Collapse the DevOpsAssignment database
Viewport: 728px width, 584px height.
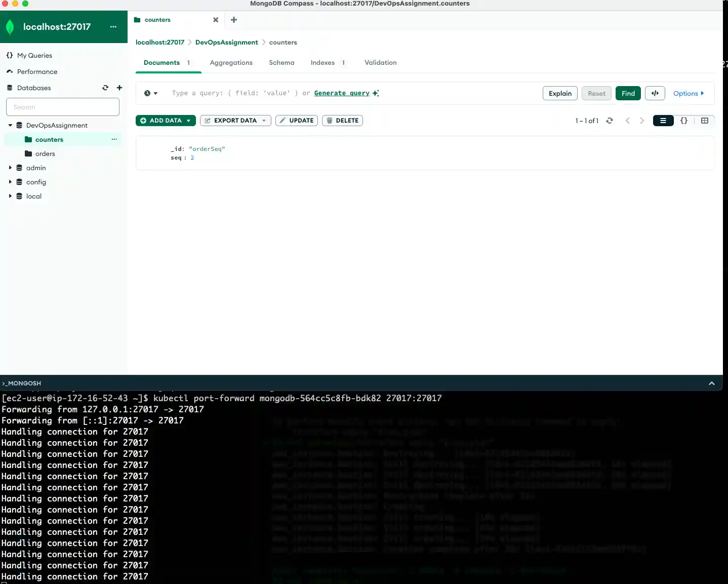[x=10, y=125]
